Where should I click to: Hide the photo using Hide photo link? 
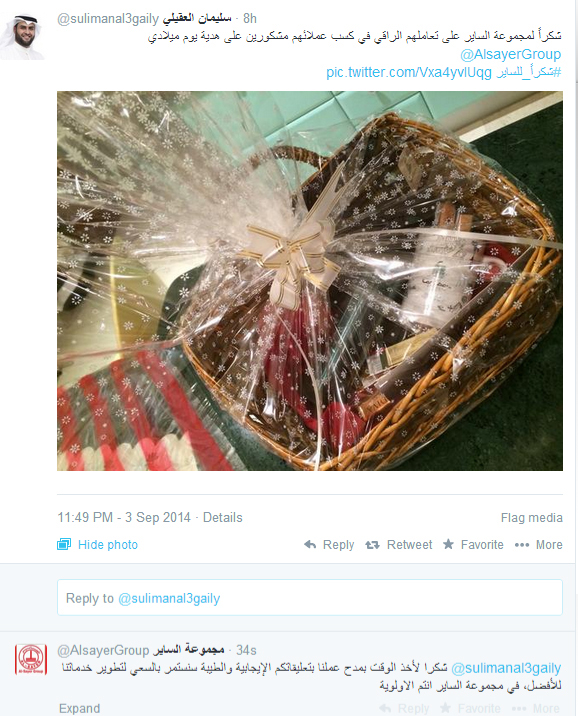click(x=108, y=544)
